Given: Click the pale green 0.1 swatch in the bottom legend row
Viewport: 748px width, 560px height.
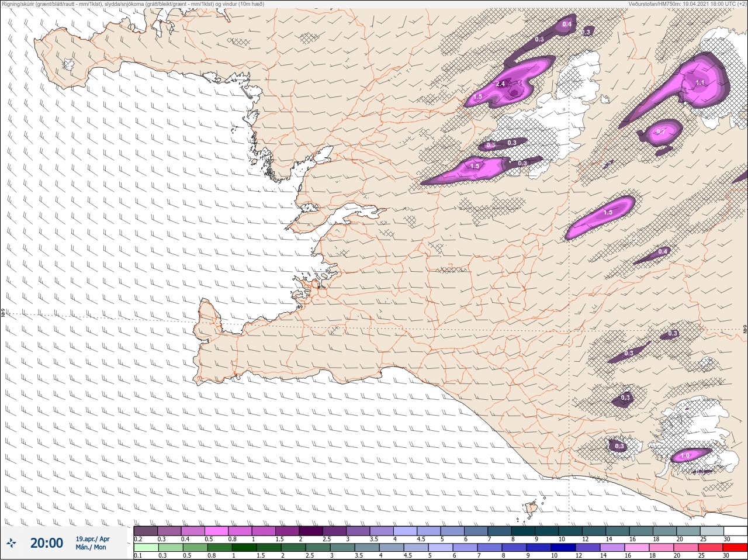Looking at the screenshot, I should point(146,548).
